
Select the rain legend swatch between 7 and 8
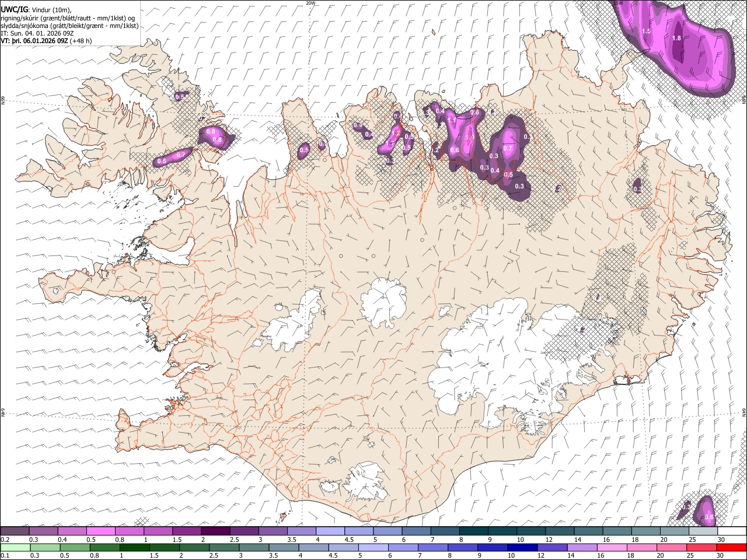point(433,548)
